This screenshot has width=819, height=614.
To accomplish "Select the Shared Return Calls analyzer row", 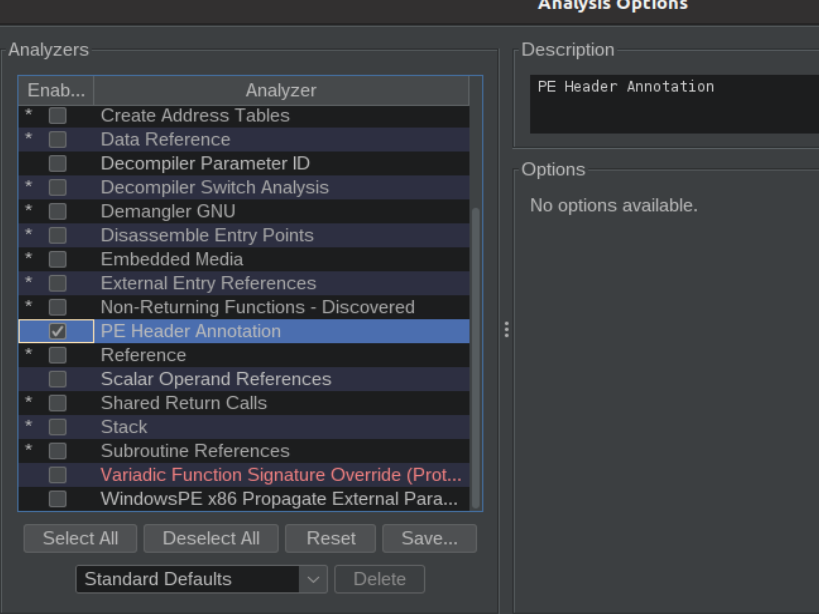I will pyautogui.click(x=244, y=403).
